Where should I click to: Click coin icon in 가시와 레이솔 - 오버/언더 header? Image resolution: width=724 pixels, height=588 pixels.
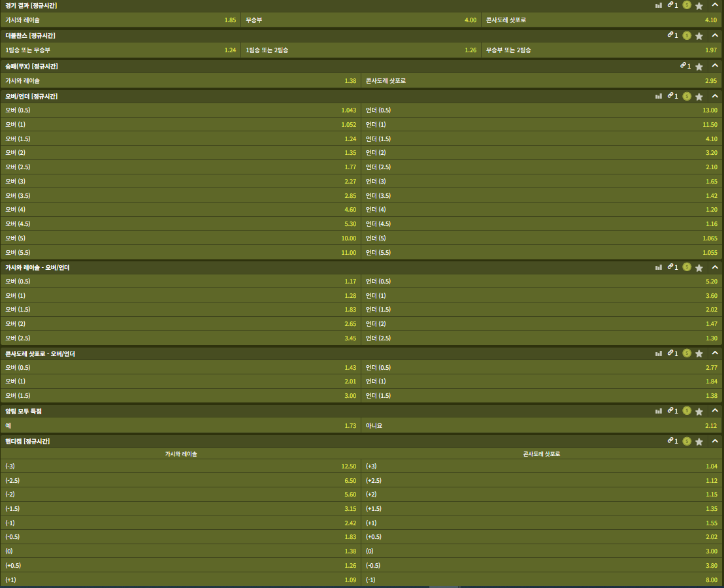pyautogui.click(x=687, y=267)
